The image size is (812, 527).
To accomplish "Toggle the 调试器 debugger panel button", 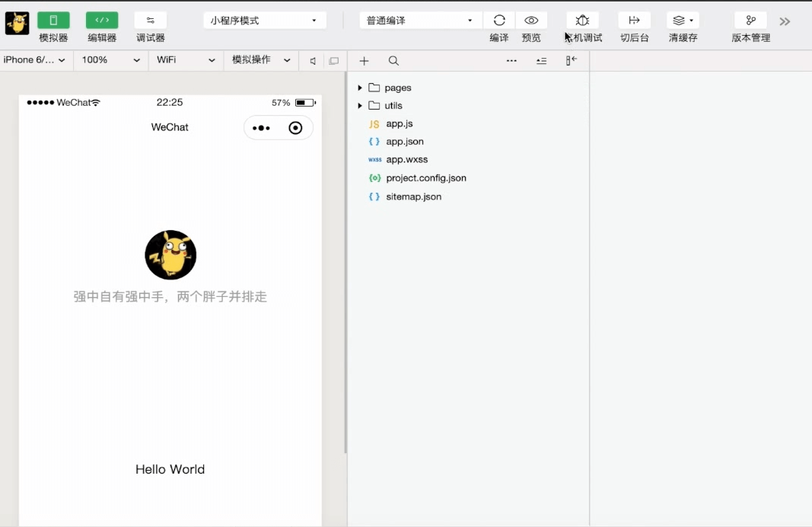I will [150, 21].
